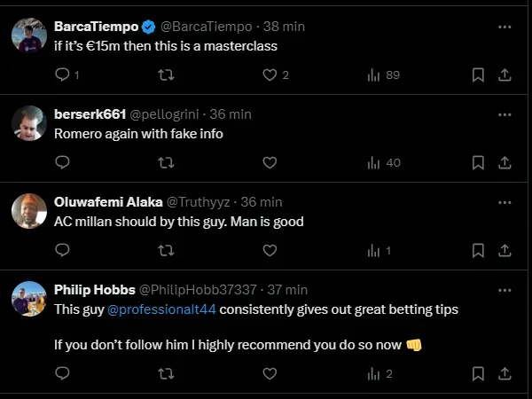Retweet BarcaTiempo's €15m tweet

pos(166,75)
